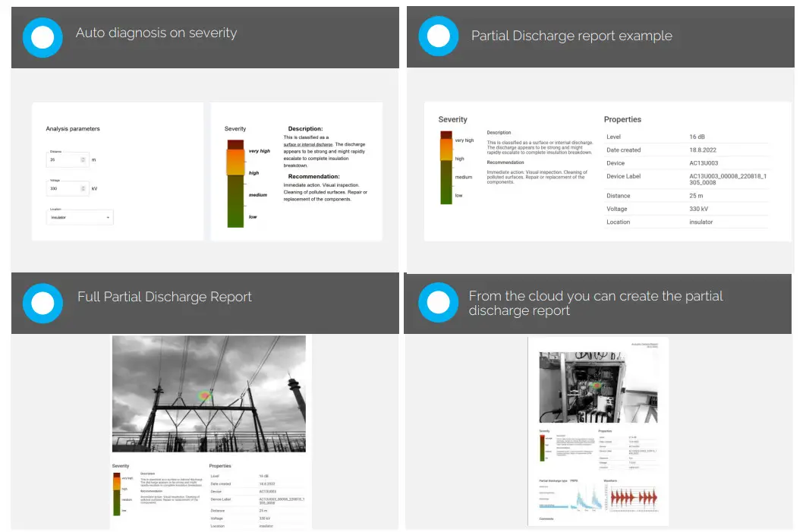Image resolution: width=806 pixels, height=532 pixels.
Task: Click the blue circle icon beside Full Partial Discharge Report
Action: tap(43, 304)
